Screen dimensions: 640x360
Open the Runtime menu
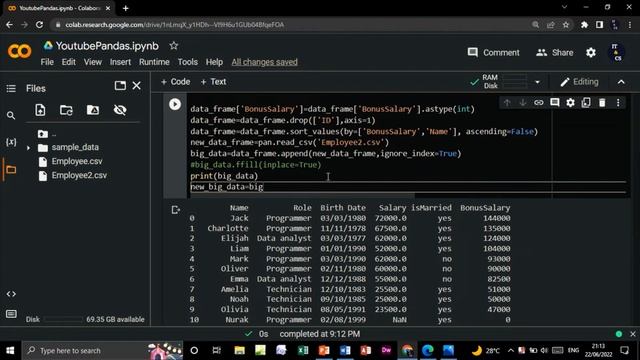(154, 62)
